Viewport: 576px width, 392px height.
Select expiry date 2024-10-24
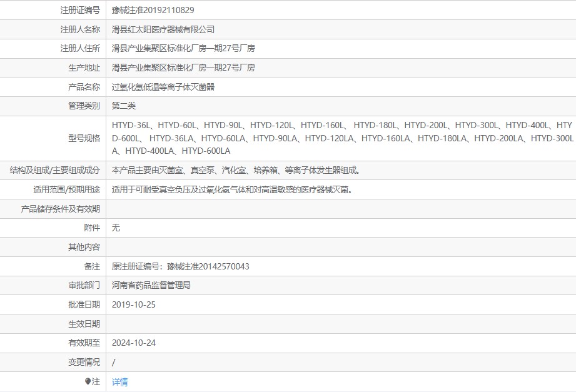134,343
